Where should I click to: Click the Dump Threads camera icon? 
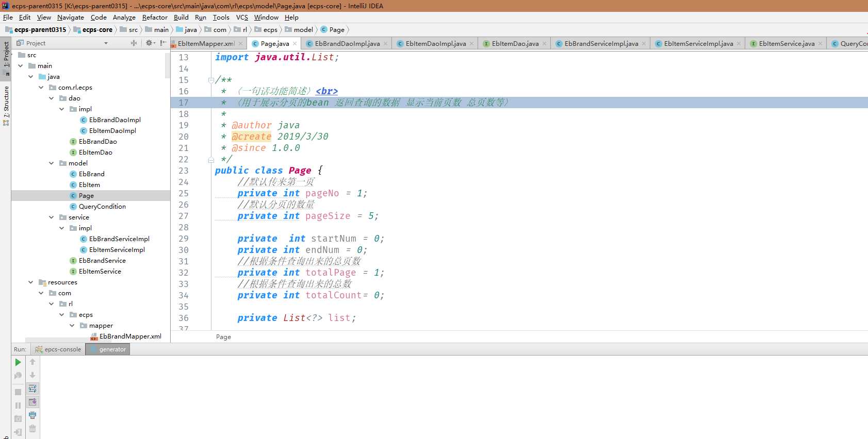pyautogui.click(x=18, y=419)
